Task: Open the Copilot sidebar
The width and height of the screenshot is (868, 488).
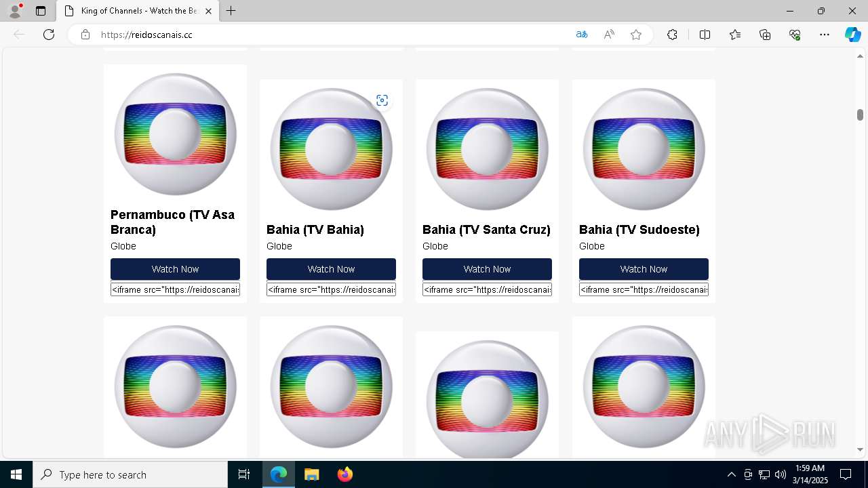Action: point(852,35)
